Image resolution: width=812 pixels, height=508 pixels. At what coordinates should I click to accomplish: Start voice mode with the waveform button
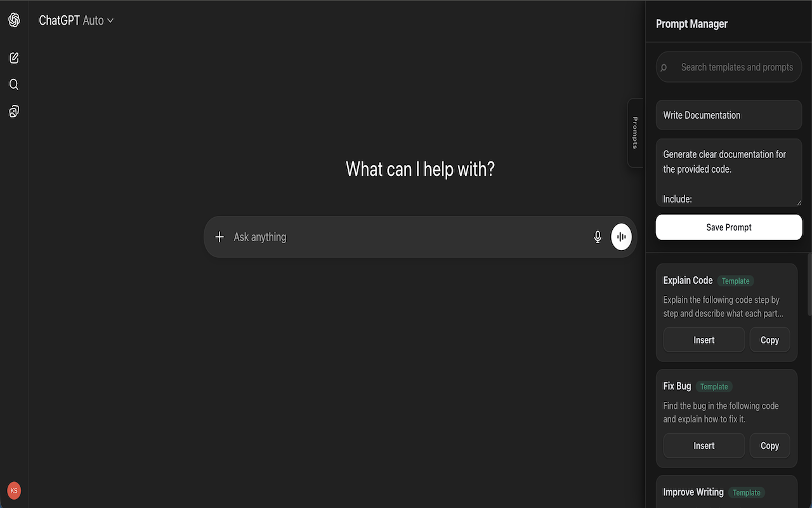621,236
